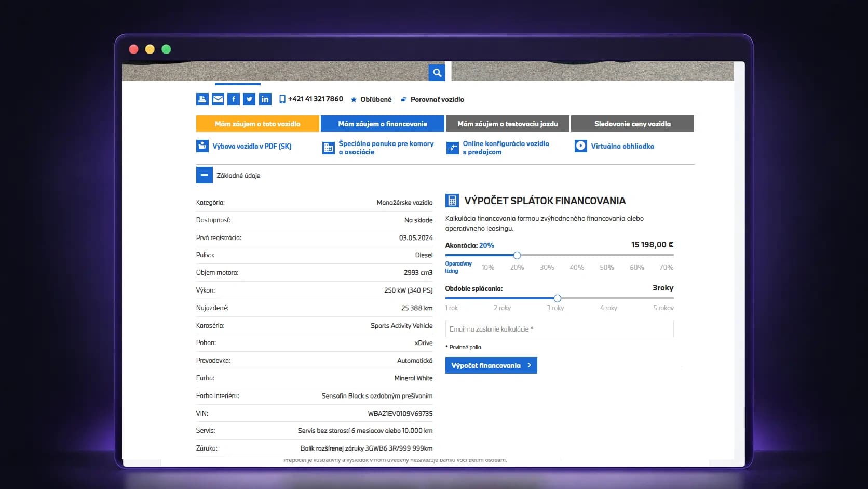The width and height of the screenshot is (868, 489).
Task: Click the Mineral White colour value
Action: click(413, 378)
